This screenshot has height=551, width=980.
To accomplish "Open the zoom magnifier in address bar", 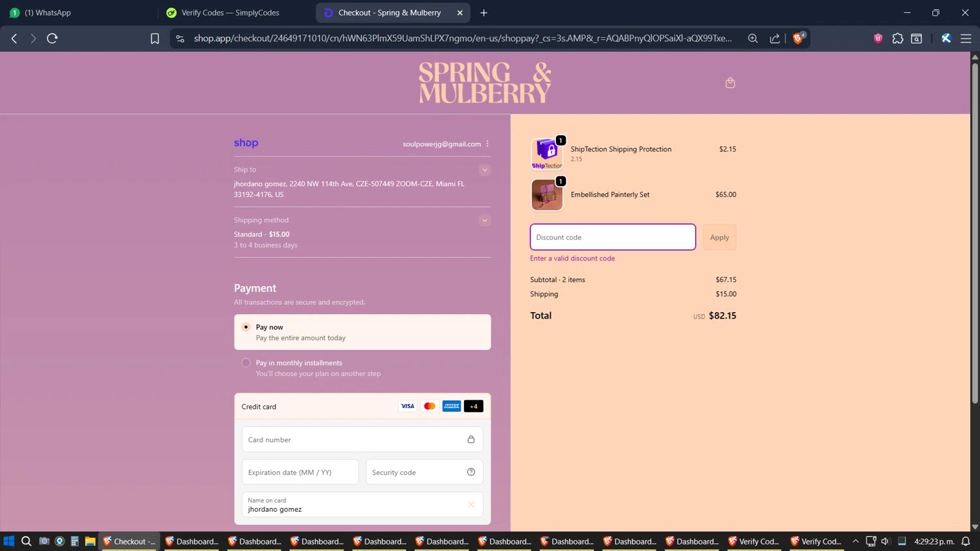I will (753, 39).
